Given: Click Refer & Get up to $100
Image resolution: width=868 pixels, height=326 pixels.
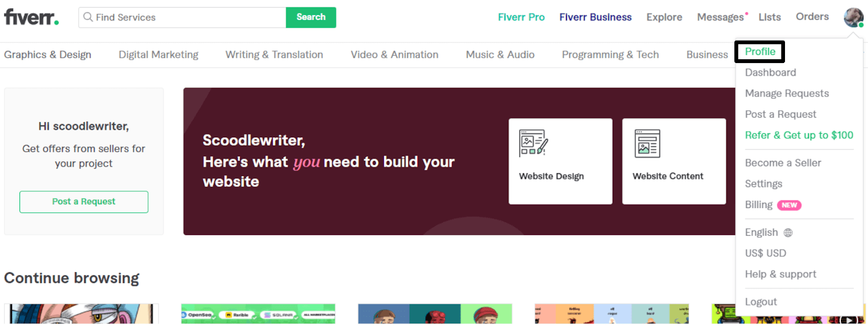Looking at the screenshot, I should point(799,135).
